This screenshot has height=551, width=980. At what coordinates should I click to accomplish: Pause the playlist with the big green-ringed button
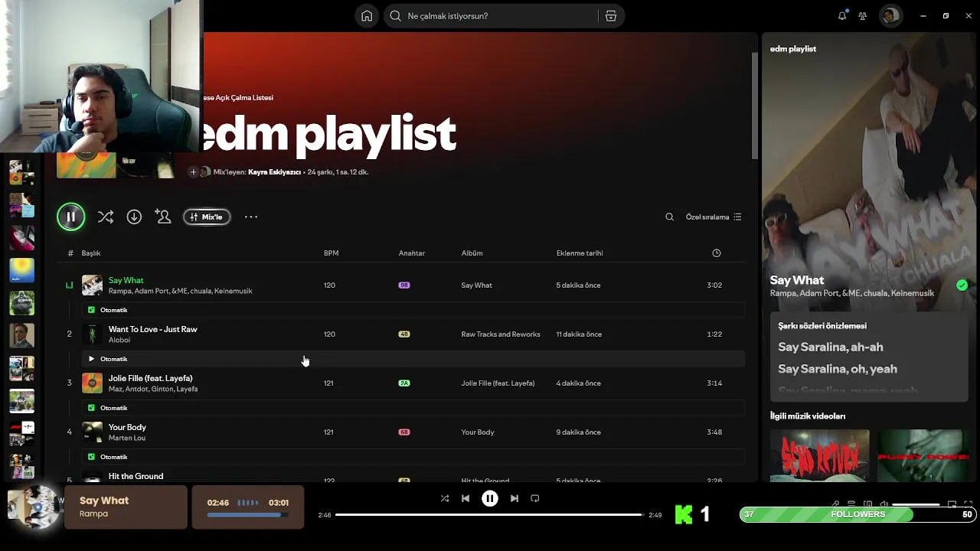click(70, 217)
